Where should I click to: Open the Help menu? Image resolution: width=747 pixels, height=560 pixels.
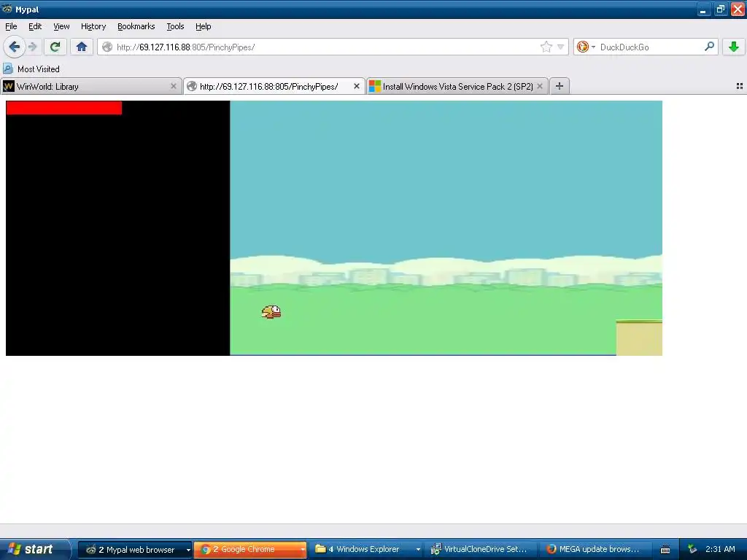click(203, 26)
